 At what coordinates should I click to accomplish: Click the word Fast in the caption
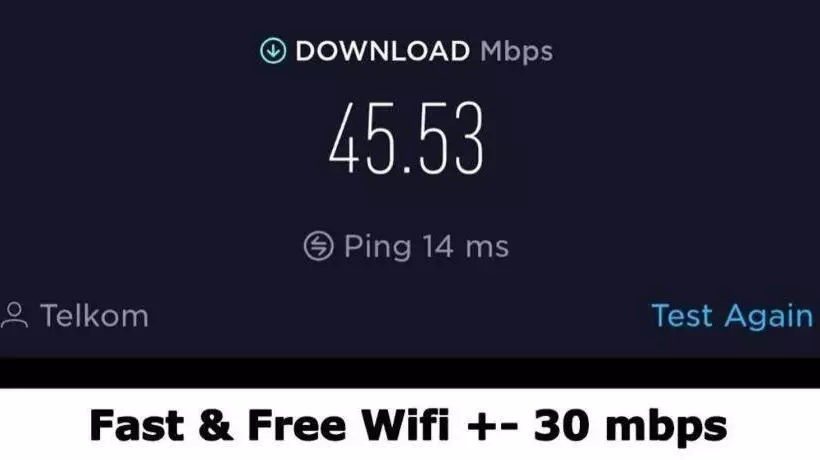click(x=136, y=426)
